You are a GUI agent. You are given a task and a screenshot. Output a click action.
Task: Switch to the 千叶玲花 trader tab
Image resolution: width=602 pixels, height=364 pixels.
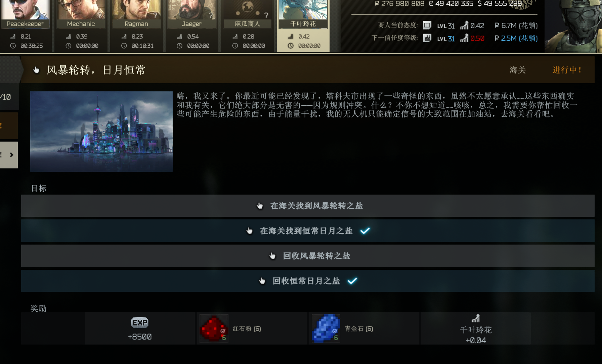[x=303, y=26]
